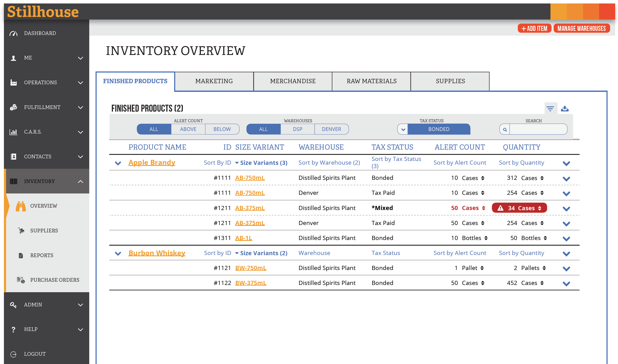Open the AB-750mL size variant link
Screen dimensions: 618x364
point(250,178)
